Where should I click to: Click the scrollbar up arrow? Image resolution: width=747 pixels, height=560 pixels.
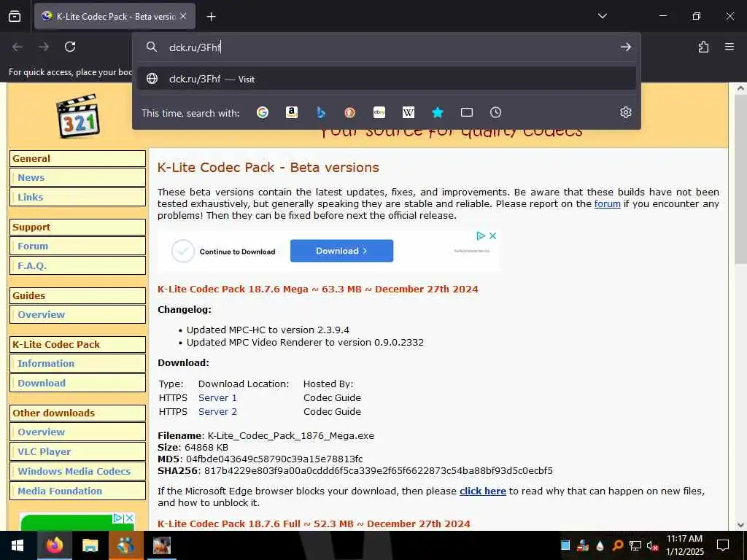741,88
